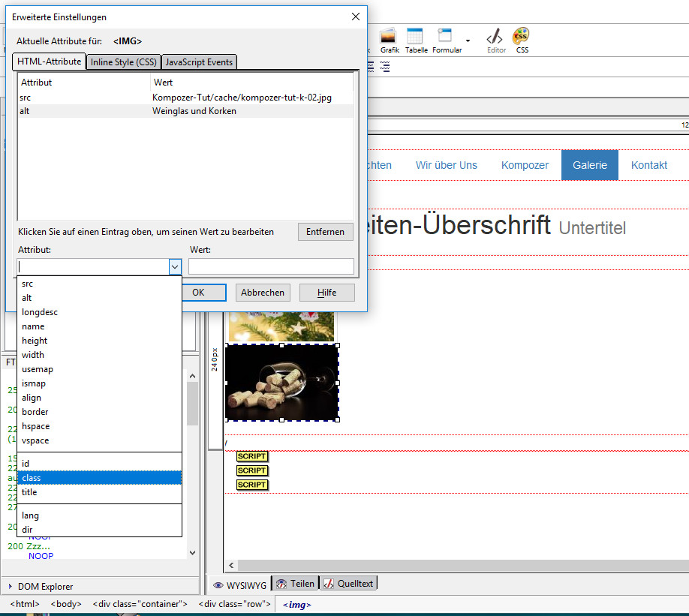Choose id from the attribute list
689x616 pixels.
[x=99, y=464]
